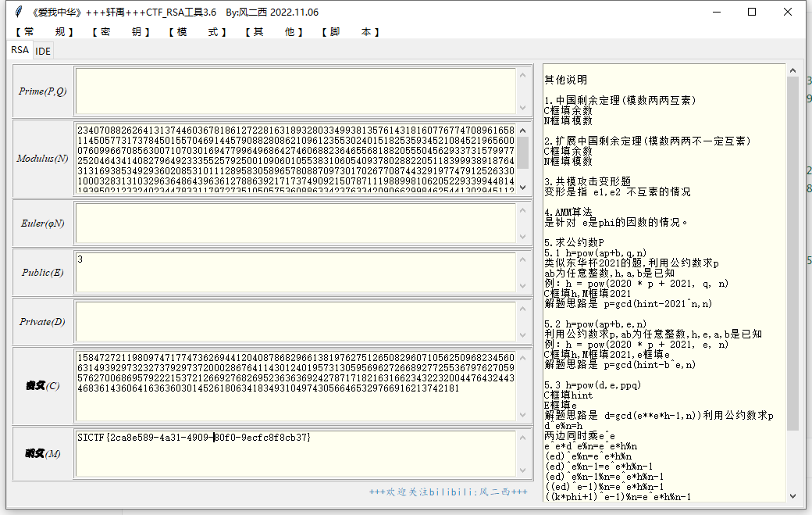Focus the Euler(φN) text field

click(295, 223)
